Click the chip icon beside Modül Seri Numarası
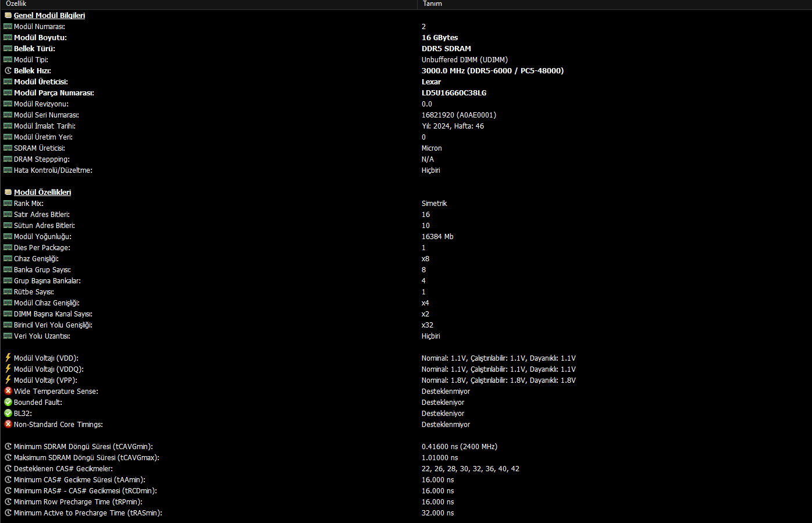 click(x=8, y=115)
